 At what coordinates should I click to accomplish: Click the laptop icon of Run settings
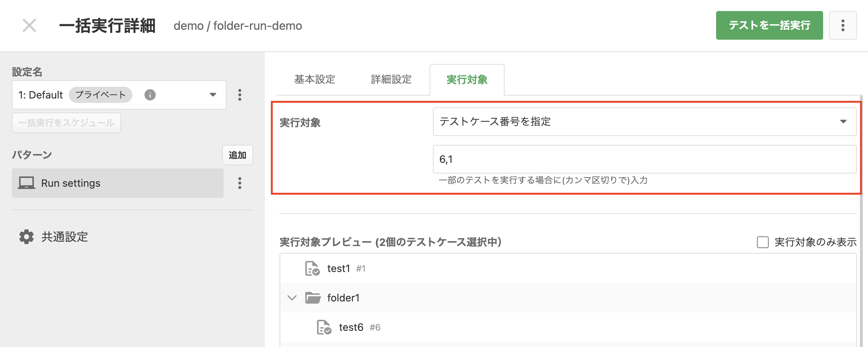(x=26, y=183)
